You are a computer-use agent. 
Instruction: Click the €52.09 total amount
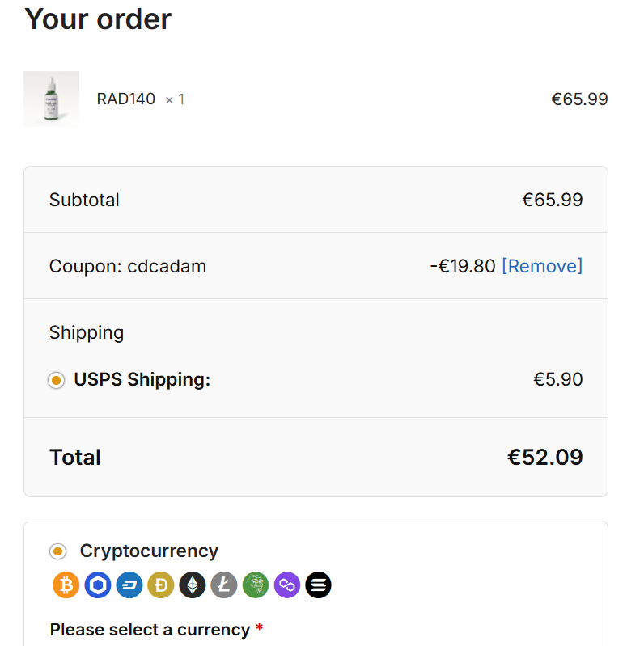point(544,457)
